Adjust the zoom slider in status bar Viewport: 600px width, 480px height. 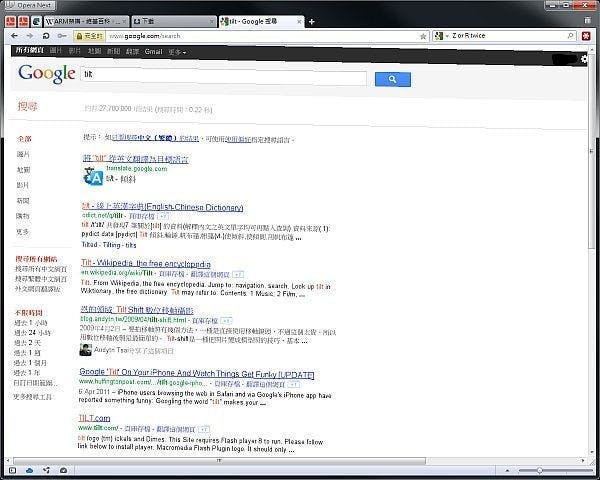click(540, 470)
